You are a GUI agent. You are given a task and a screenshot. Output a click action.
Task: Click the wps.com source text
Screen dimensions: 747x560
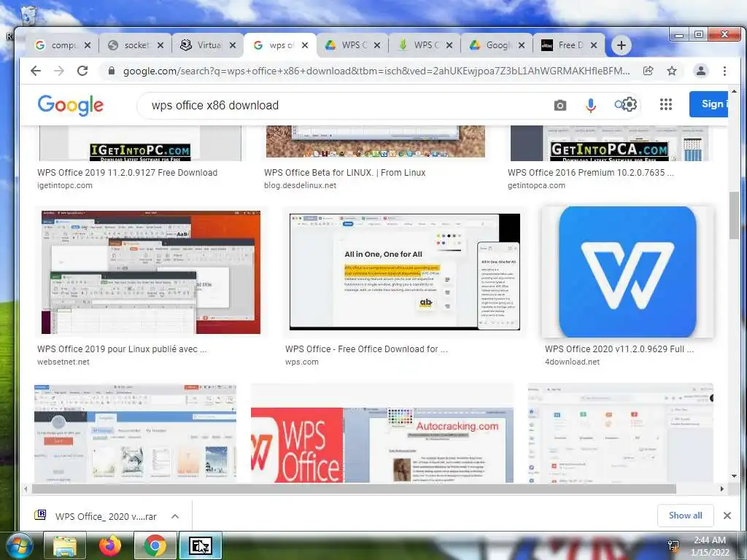(x=302, y=362)
